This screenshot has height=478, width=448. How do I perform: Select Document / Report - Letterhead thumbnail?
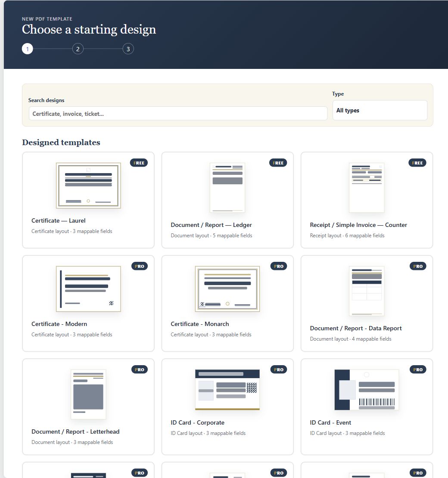[x=88, y=394]
